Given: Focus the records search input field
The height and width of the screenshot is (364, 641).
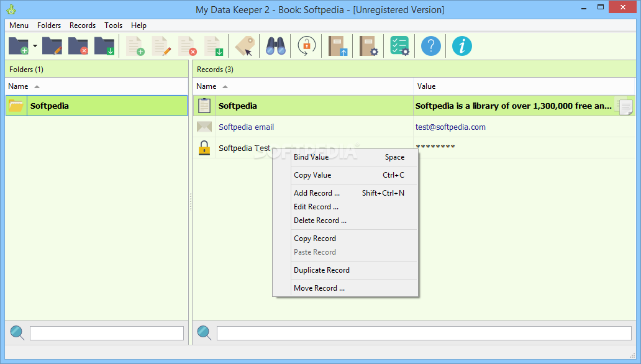Looking at the screenshot, I should [x=424, y=334].
